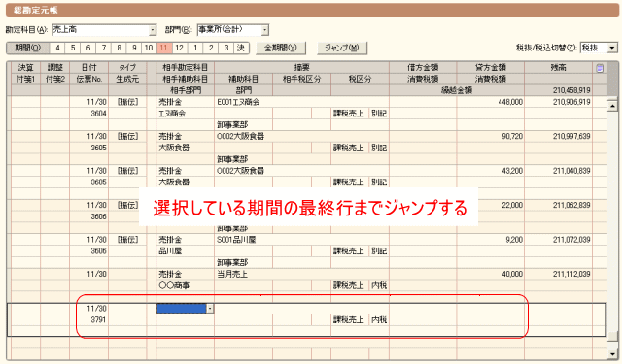Expand the dropdown in the highlighted blue cell
Screen dimensions: 622x364
point(210,308)
